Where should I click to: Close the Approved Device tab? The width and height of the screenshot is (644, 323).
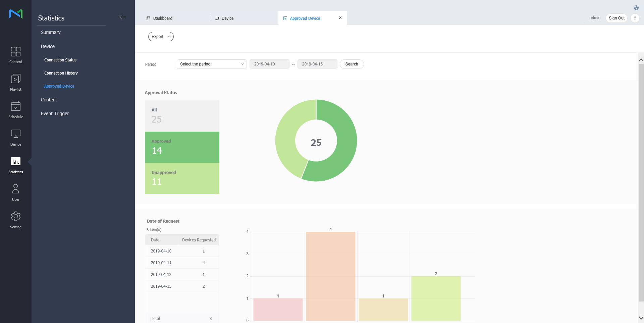click(340, 18)
